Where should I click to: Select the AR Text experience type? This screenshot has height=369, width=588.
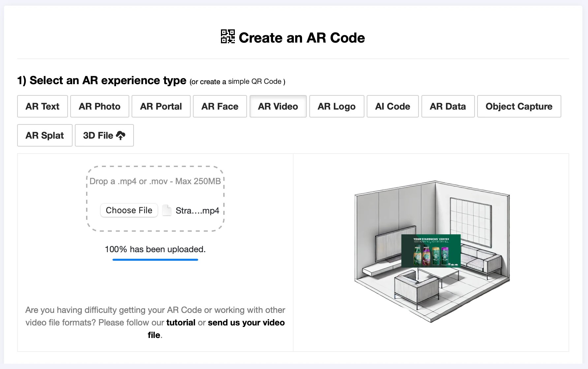pos(42,106)
